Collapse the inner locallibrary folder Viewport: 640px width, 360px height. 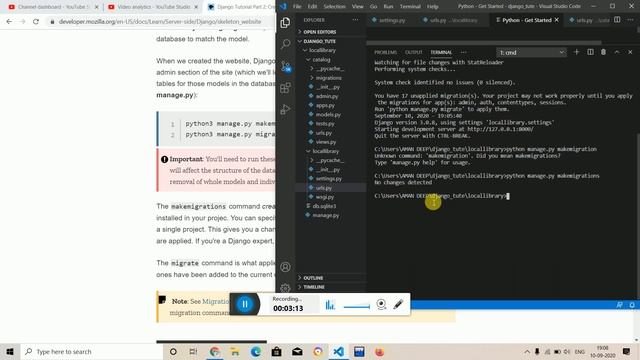(x=325, y=151)
